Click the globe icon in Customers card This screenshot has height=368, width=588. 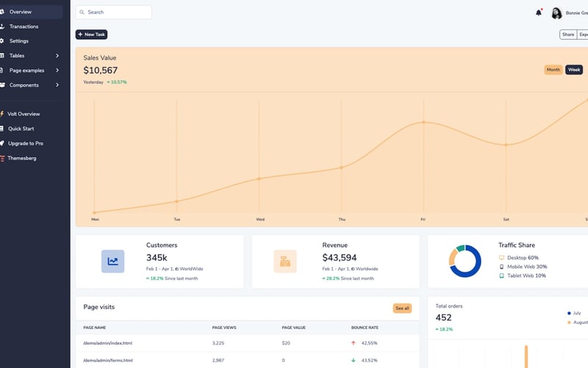[177, 269]
